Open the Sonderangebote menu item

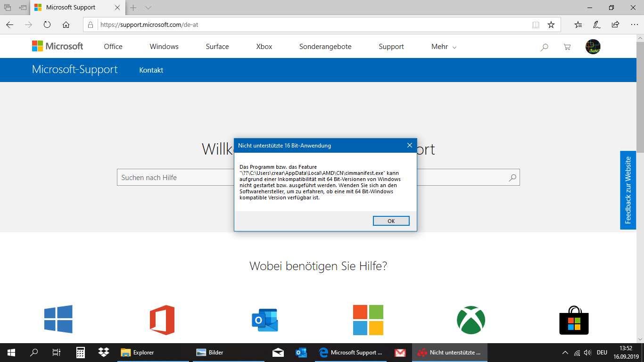(325, 47)
